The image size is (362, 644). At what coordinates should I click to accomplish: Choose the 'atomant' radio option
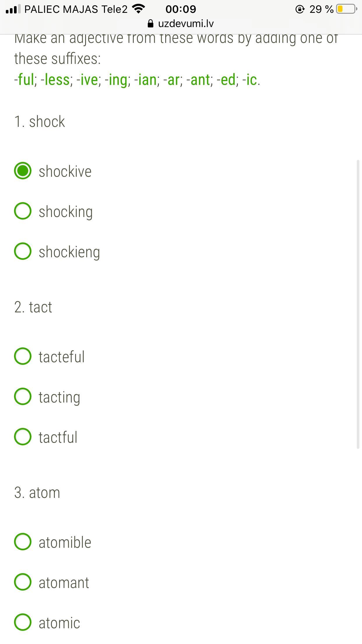[23, 582]
